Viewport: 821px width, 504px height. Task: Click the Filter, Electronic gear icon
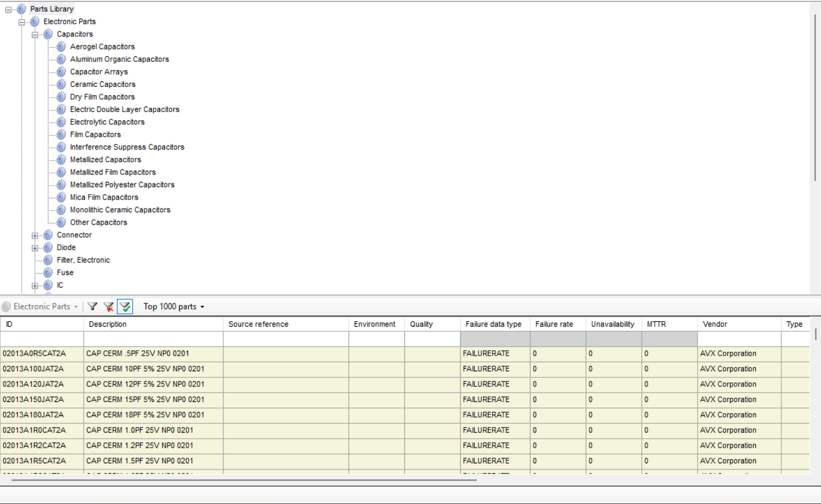coord(48,260)
